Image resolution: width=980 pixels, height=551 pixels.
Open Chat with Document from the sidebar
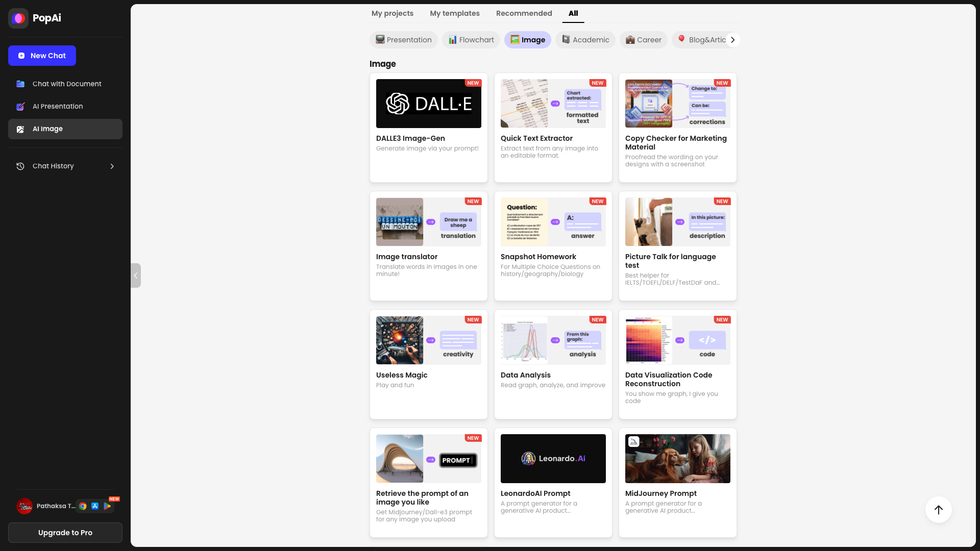66,84
